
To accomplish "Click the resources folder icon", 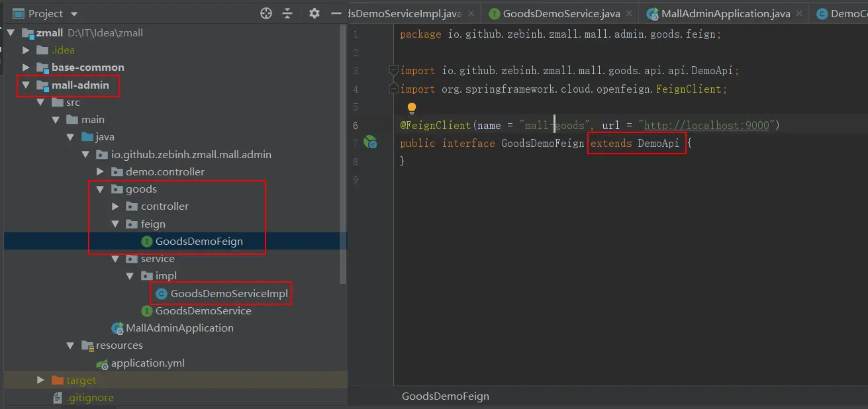I will pyautogui.click(x=87, y=345).
